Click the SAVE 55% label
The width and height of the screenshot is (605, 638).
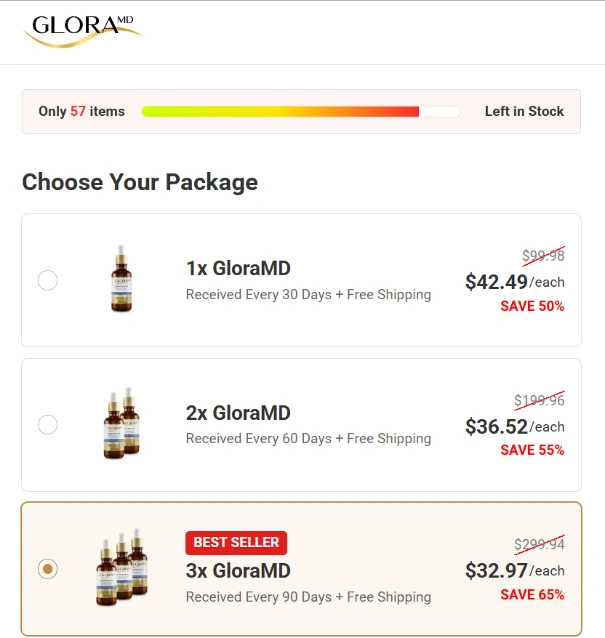click(532, 450)
